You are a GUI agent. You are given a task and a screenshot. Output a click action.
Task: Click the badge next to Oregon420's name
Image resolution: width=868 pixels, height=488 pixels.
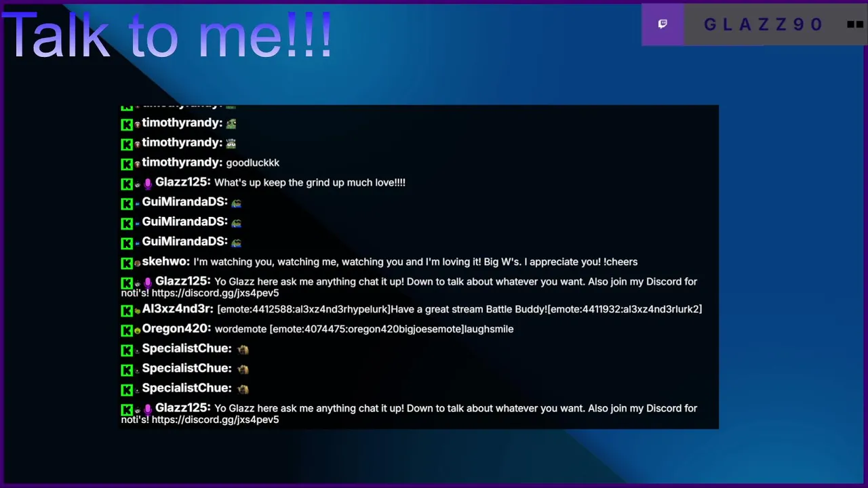(137, 331)
